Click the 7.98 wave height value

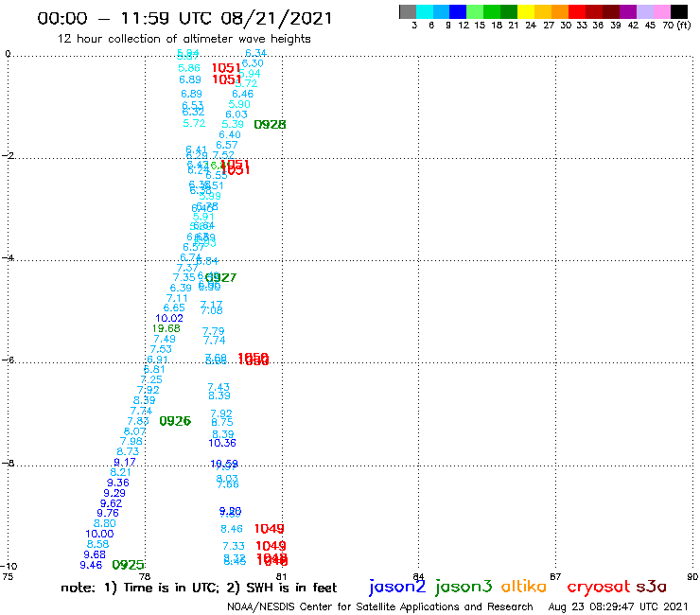(x=131, y=441)
